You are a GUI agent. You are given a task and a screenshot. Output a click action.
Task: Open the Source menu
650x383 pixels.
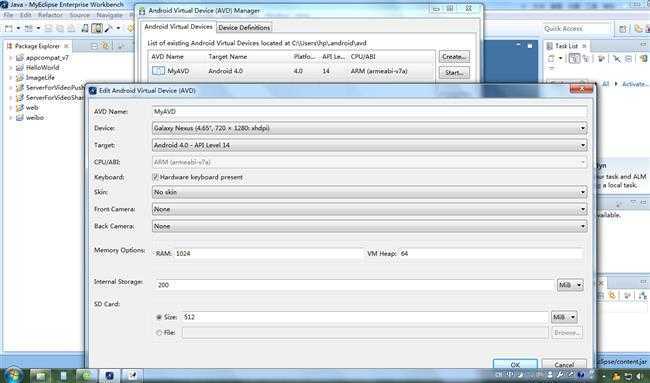coord(80,15)
